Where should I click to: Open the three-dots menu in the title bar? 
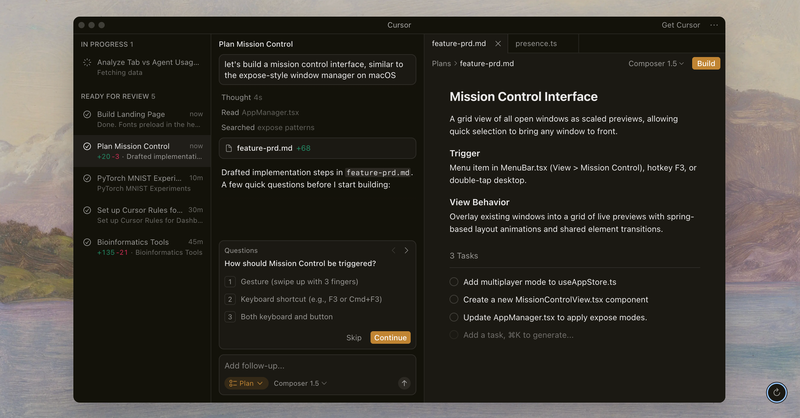click(x=714, y=25)
